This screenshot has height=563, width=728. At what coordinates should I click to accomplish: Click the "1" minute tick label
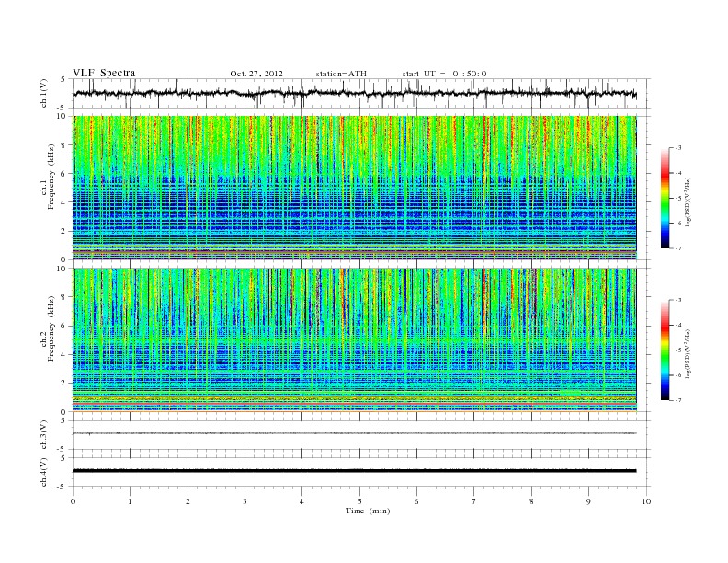pos(130,501)
